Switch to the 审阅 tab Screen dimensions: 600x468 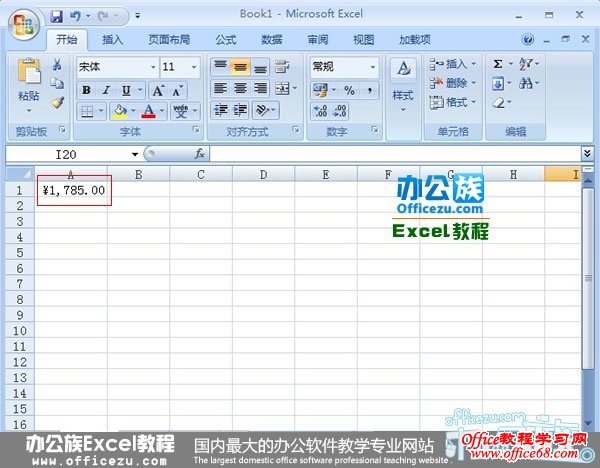pyautogui.click(x=318, y=39)
